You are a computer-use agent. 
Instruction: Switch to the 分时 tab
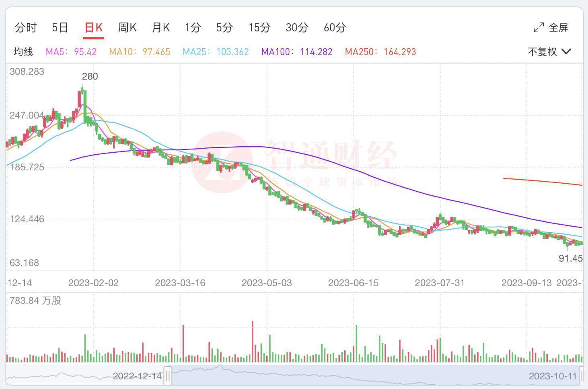(26, 28)
